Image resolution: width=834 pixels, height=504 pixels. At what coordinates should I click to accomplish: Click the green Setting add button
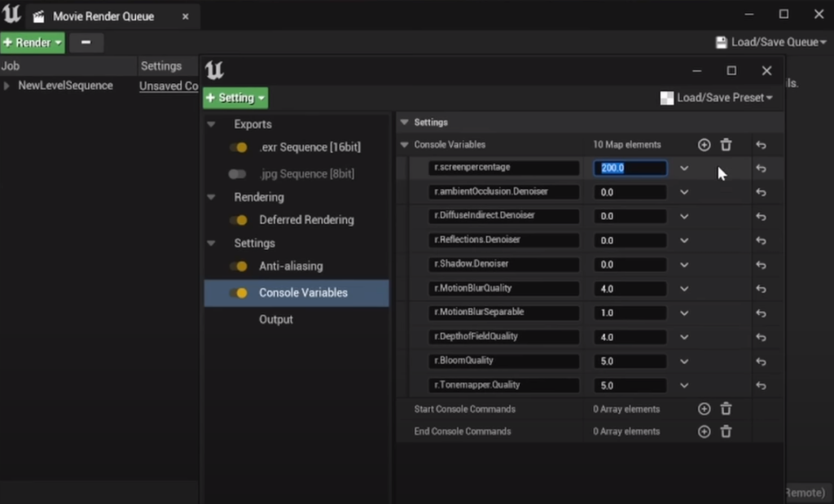click(x=235, y=98)
